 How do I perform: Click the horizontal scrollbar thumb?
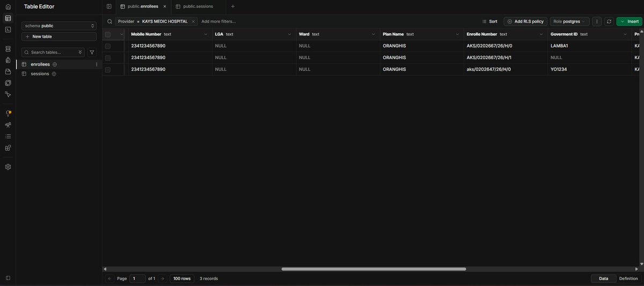[374, 269]
